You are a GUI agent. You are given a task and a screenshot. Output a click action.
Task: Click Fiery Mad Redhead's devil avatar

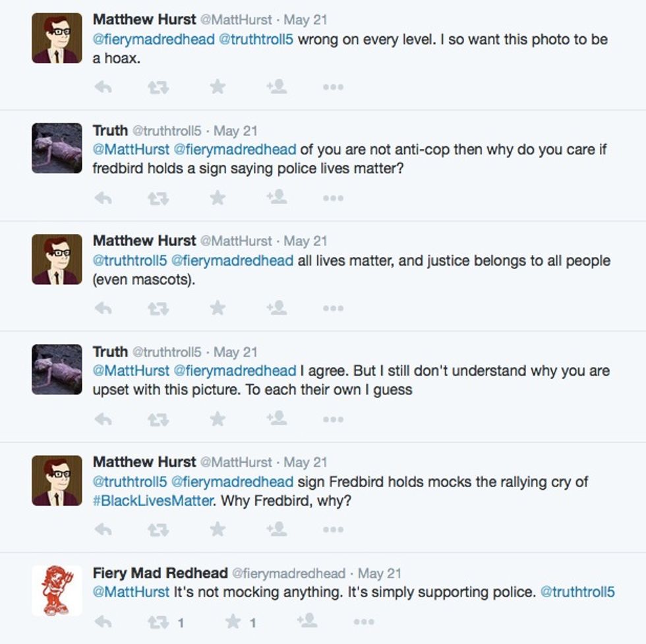point(57,590)
